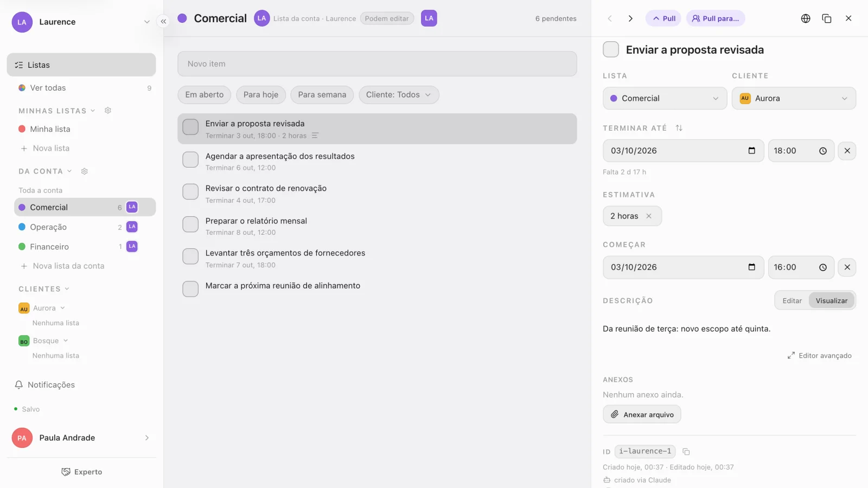Screen dimensions: 868x488
Task: Open Minha lista
Action: click(x=85, y=129)
